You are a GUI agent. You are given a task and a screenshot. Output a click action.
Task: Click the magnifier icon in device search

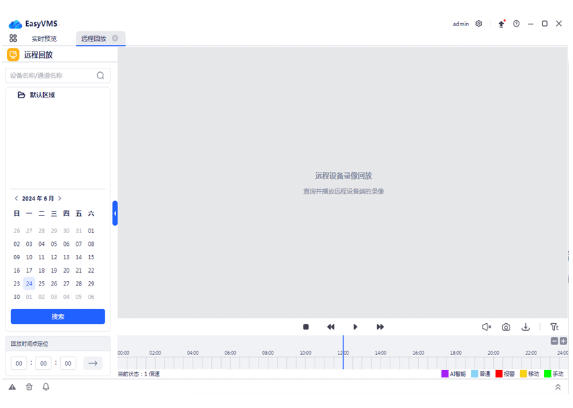pos(100,75)
